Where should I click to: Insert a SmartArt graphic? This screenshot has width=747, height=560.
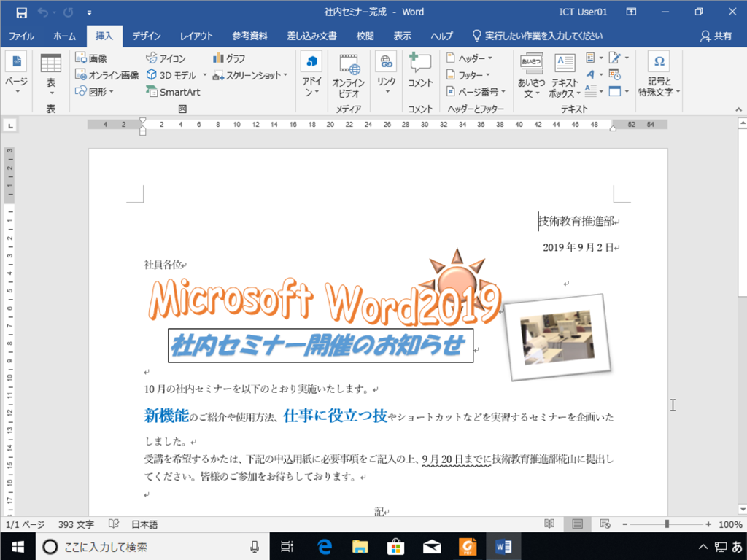pyautogui.click(x=174, y=92)
